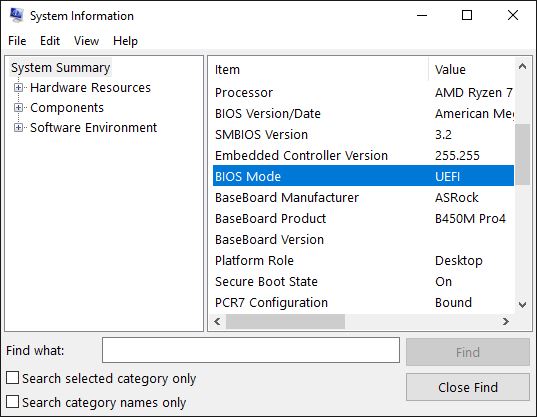The image size is (537, 417).
Task: Enable Search category names only checkbox
Action: [13, 402]
